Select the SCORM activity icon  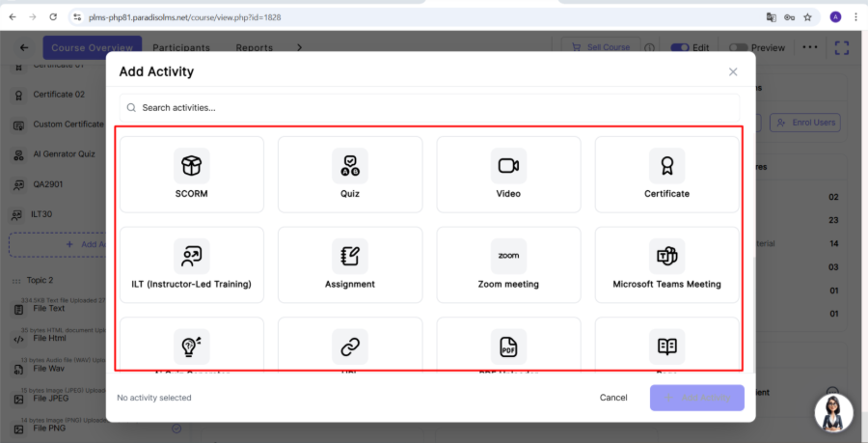(x=192, y=165)
